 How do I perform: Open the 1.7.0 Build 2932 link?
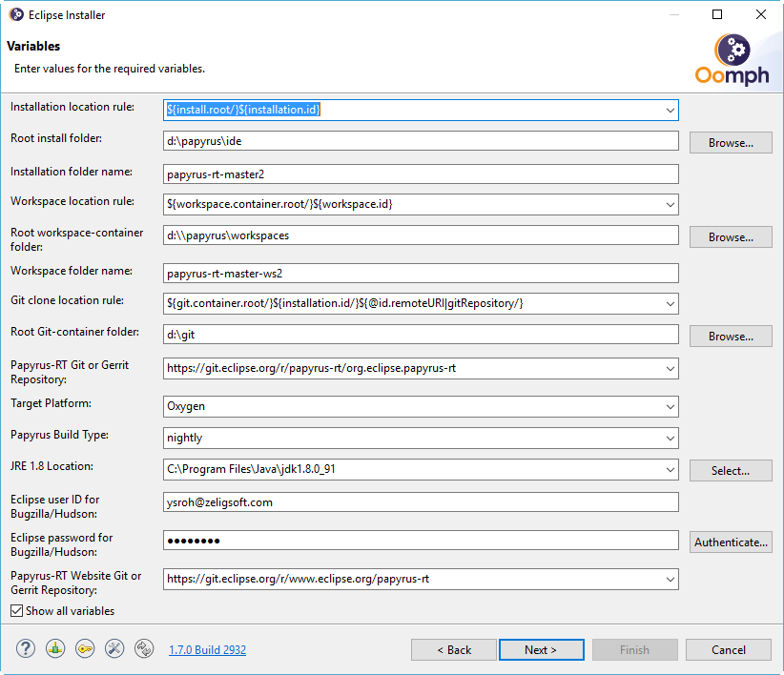point(208,649)
